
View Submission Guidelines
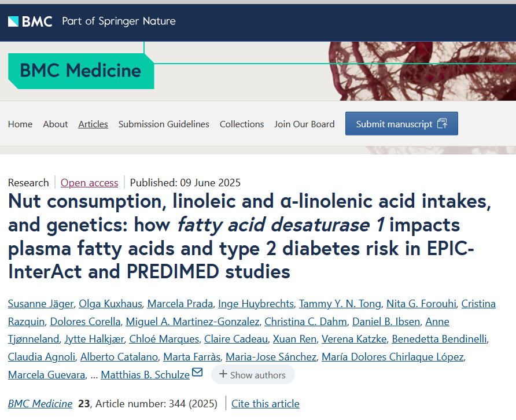[164, 124]
